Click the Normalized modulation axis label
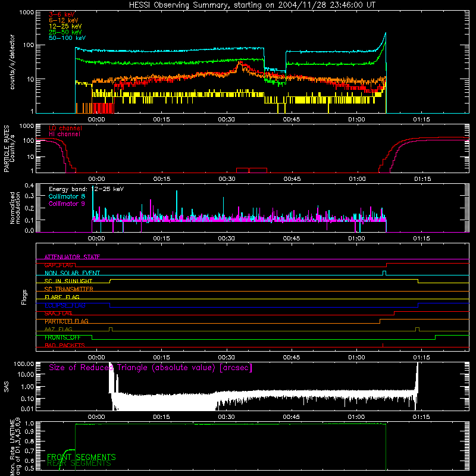The image size is (476, 476). [15, 208]
